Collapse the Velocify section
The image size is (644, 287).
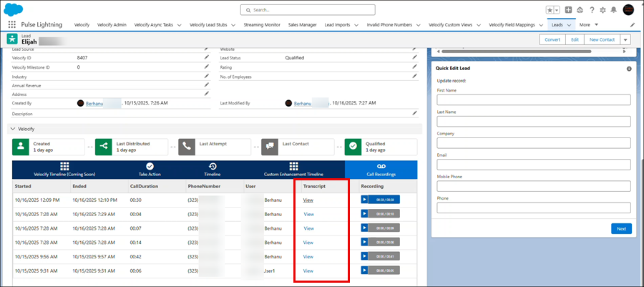pyautogui.click(x=11, y=129)
